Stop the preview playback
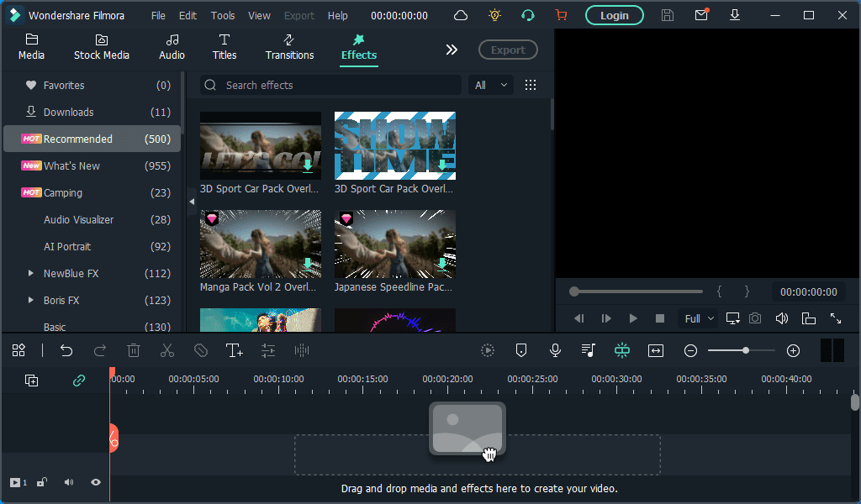Viewport: 861px width, 504px height. [660, 318]
